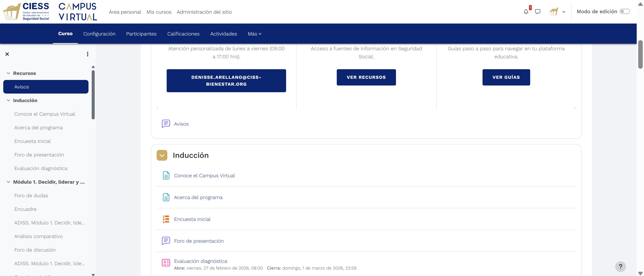644x276 pixels.
Task: Click the Avisos forum icon in content
Action: [x=166, y=124]
